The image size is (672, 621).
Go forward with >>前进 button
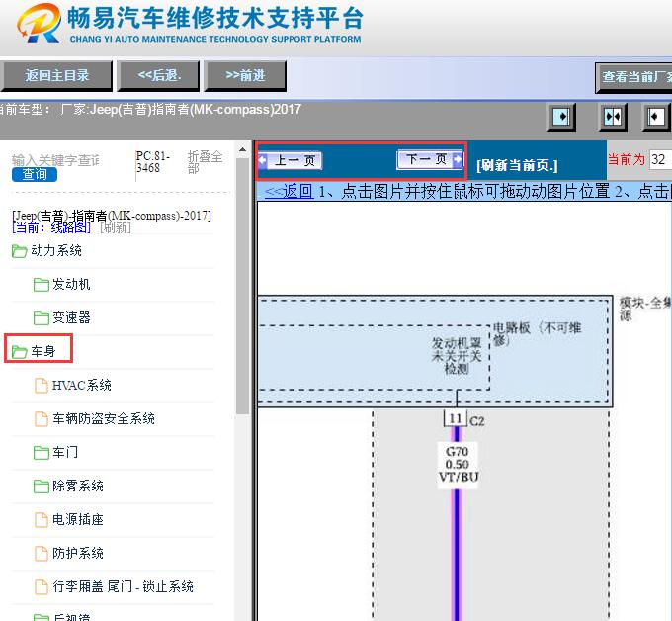coord(245,76)
